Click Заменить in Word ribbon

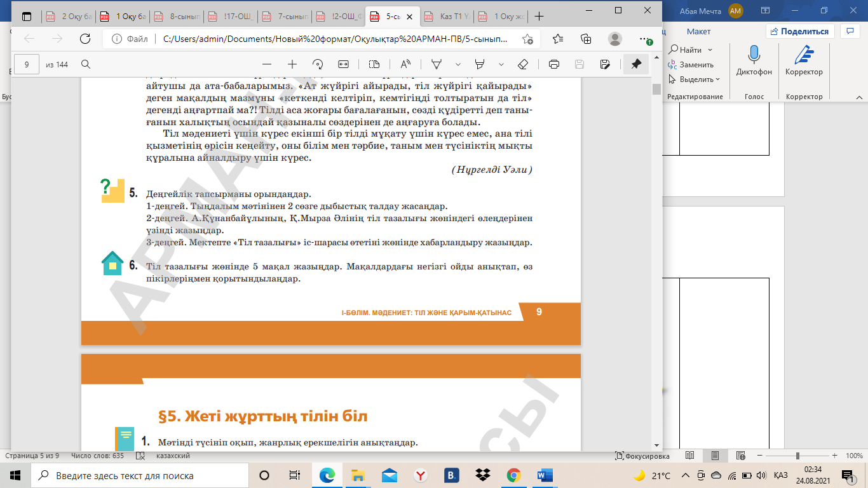coord(691,65)
